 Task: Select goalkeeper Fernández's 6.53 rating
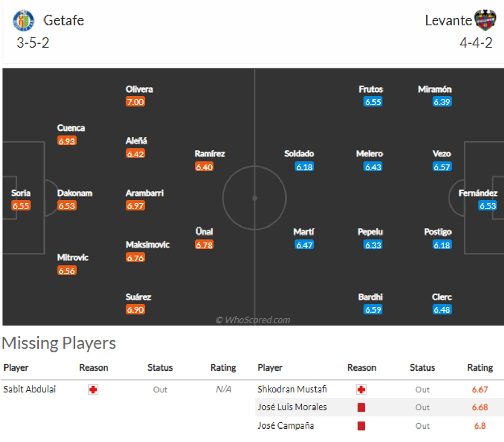pos(487,206)
